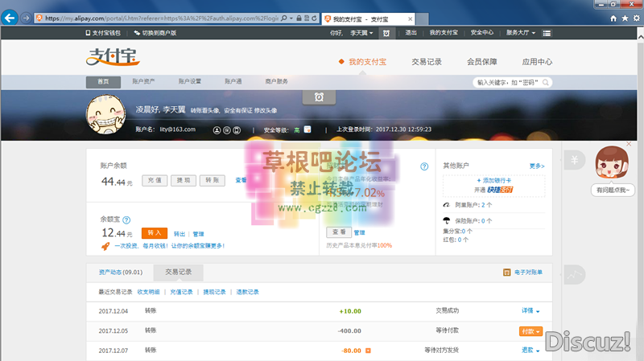Go back with the browser back arrow

[10, 18]
